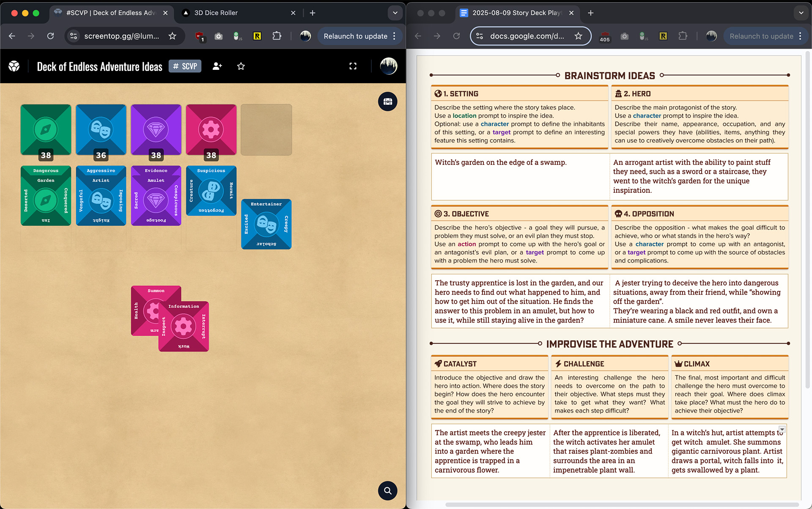Enter fullscreen mode in Screentop
The height and width of the screenshot is (509, 812).
(353, 66)
